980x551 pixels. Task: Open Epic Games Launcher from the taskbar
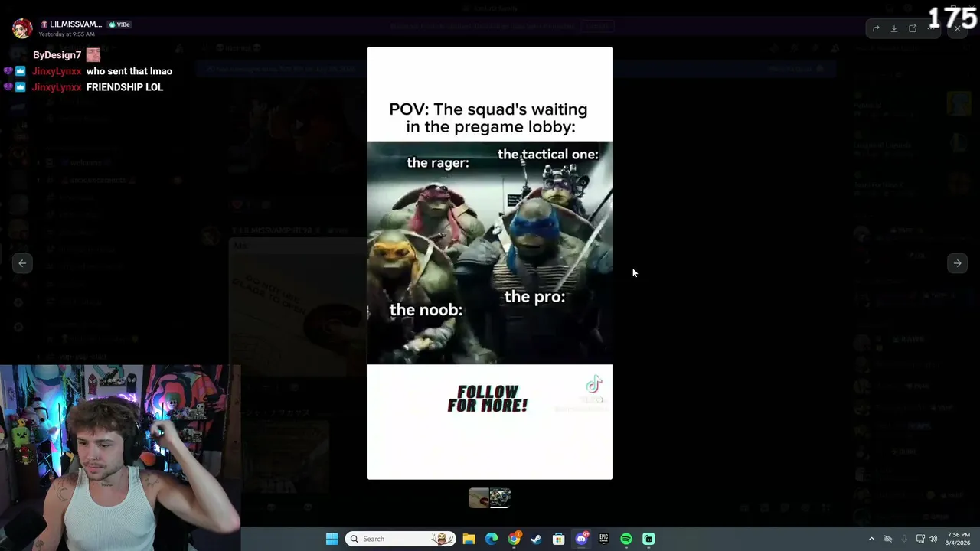tap(603, 539)
